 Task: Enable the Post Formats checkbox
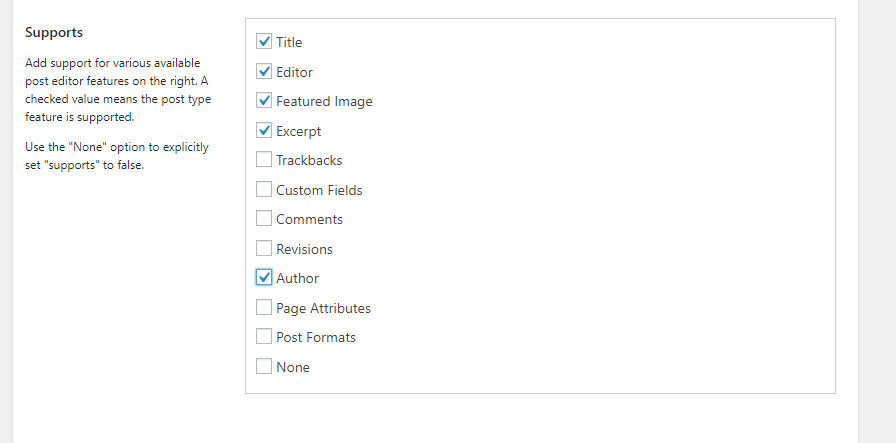coord(264,337)
